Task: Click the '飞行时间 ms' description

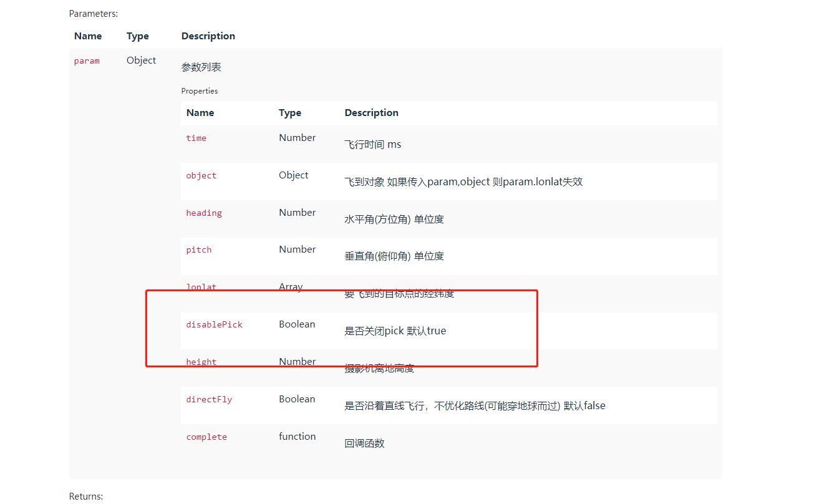Action: click(372, 144)
